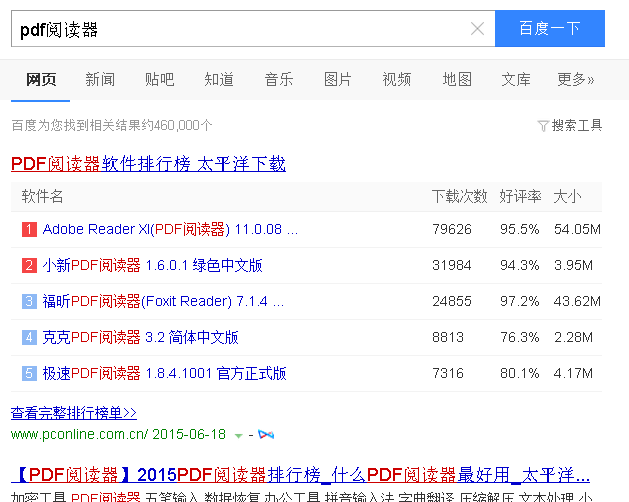Clear the search box with the X icon
The height and width of the screenshot is (502, 629).
[477, 28]
